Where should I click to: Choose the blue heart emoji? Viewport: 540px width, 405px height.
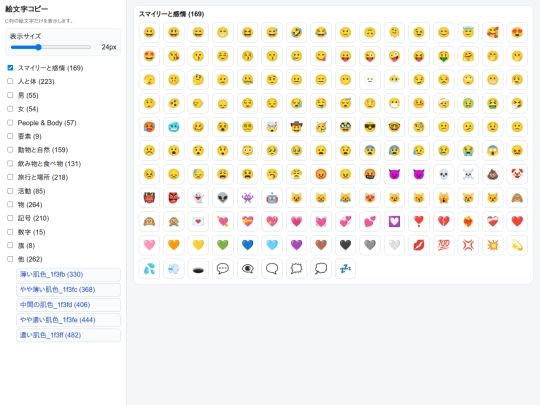pos(247,245)
